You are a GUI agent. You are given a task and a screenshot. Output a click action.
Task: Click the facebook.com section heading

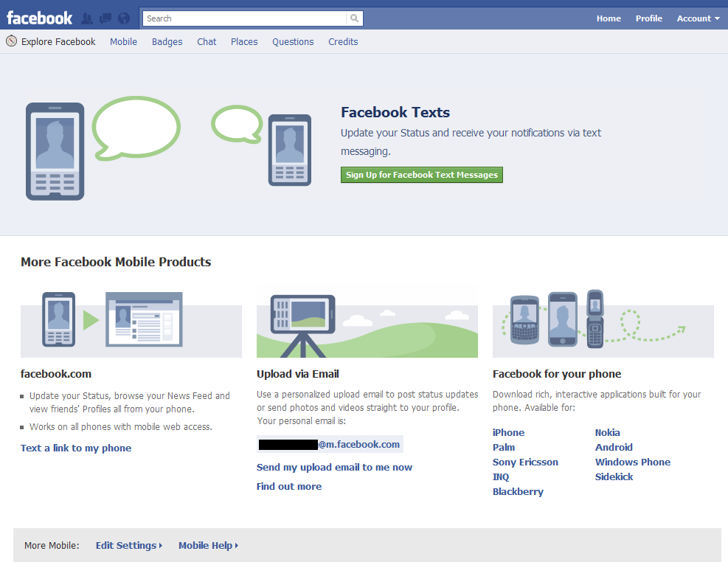pos(56,374)
